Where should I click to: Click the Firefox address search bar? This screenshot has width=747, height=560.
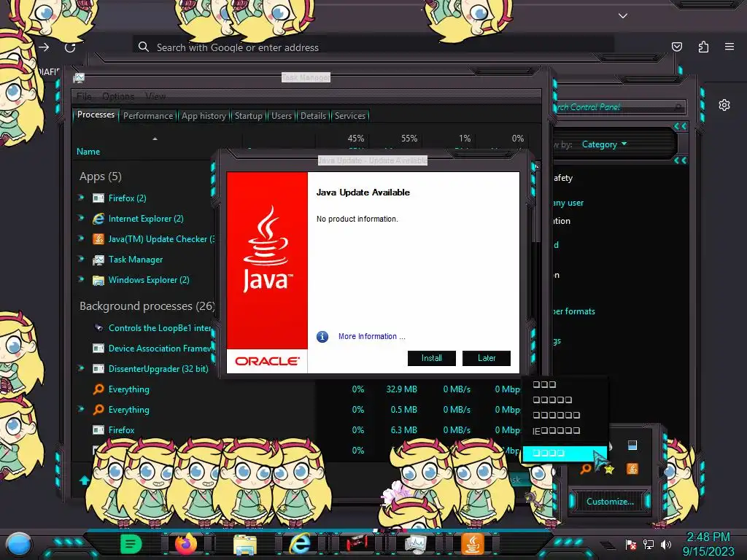coord(373,47)
